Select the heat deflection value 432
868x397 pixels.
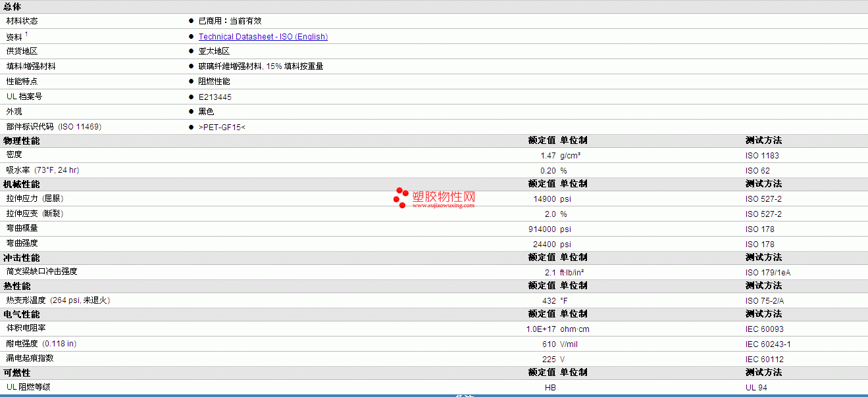tap(549, 301)
